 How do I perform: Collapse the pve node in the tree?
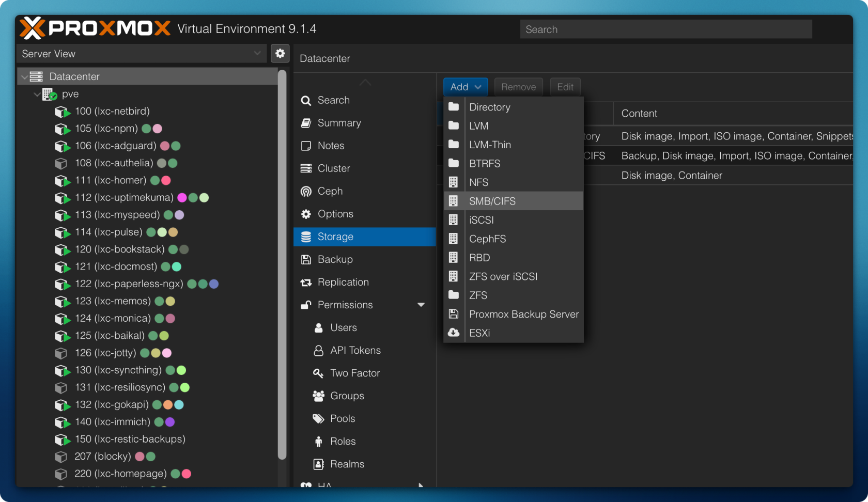(37, 95)
